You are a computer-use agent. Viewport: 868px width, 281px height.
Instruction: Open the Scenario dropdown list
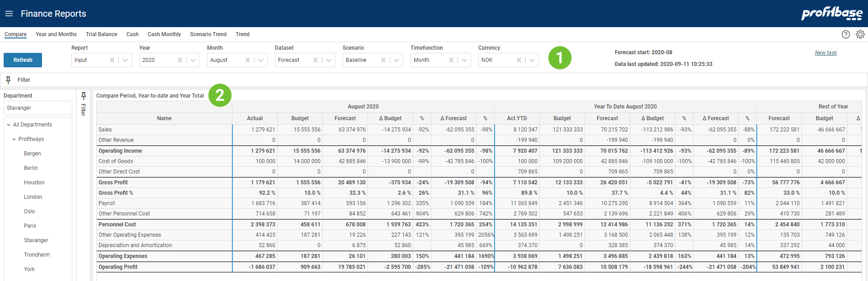click(396, 60)
